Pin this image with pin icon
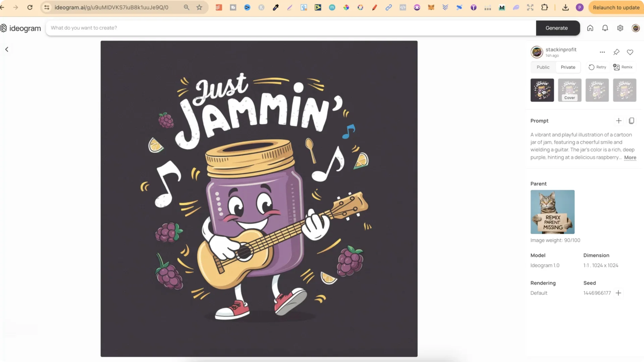This screenshot has height=362, width=644. pos(616,52)
